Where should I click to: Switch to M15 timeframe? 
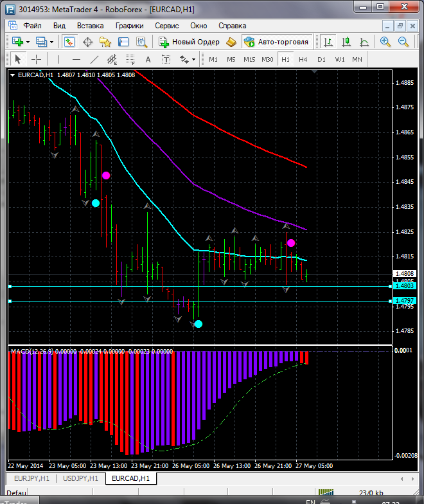249,59
